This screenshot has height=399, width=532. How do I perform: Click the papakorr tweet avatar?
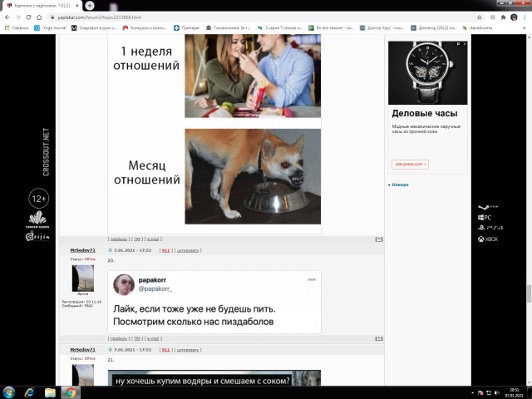(124, 284)
